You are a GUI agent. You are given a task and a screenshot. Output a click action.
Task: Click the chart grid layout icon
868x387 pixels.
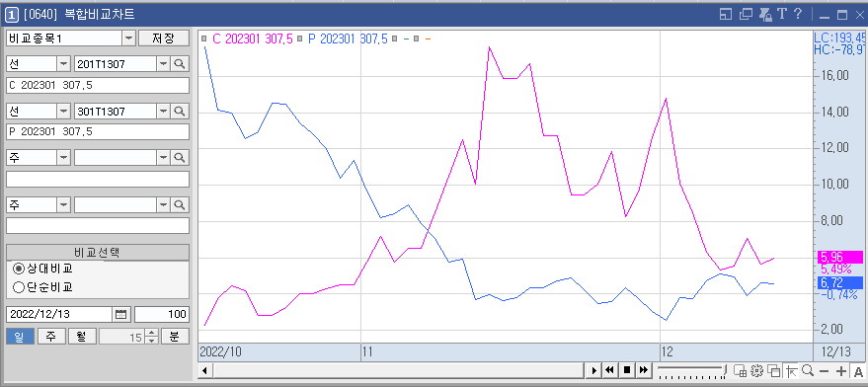pyautogui.click(x=741, y=370)
